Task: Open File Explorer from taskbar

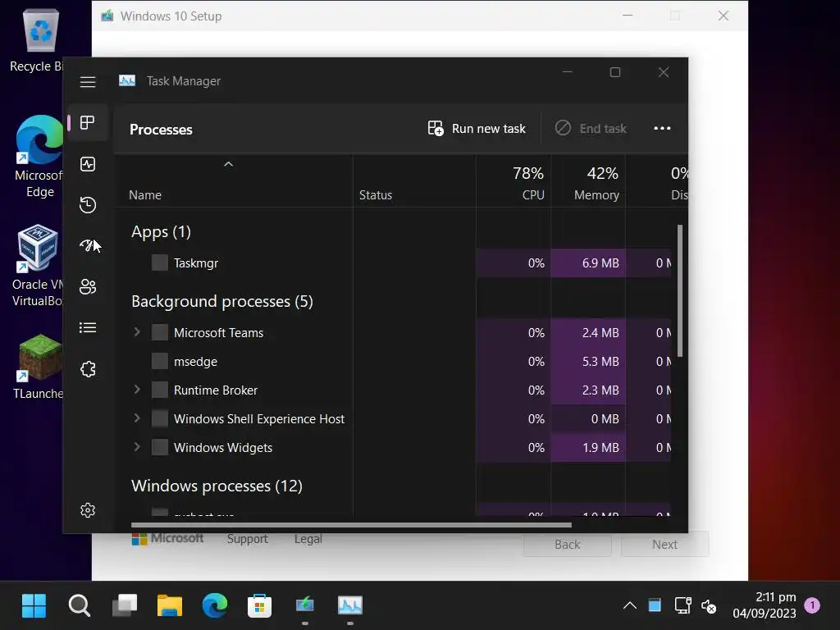Action: click(170, 606)
